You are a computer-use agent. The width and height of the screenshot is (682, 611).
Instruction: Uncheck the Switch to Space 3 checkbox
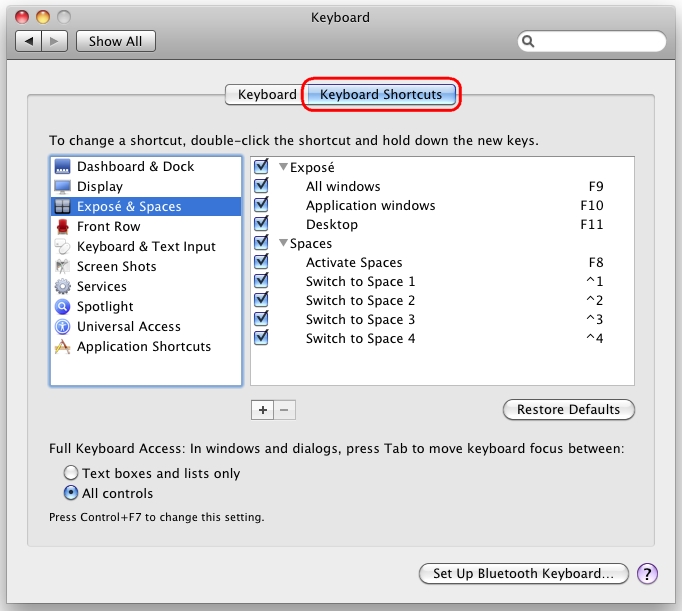tap(261, 318)
